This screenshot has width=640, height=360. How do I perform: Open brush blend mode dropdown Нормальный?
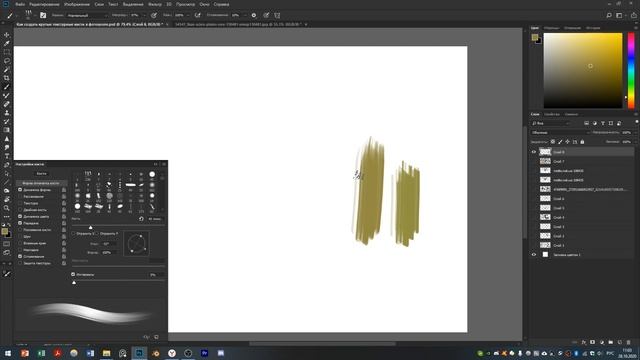coord(87,15)
